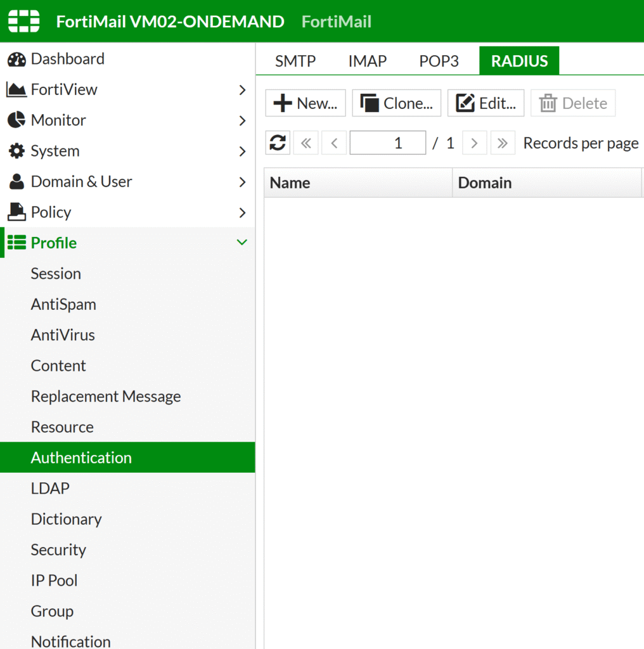Select the Authentication sidebar entry
The height and width of the screenshot is (649, 644).
pyautogui.click(x=81, y=457)
